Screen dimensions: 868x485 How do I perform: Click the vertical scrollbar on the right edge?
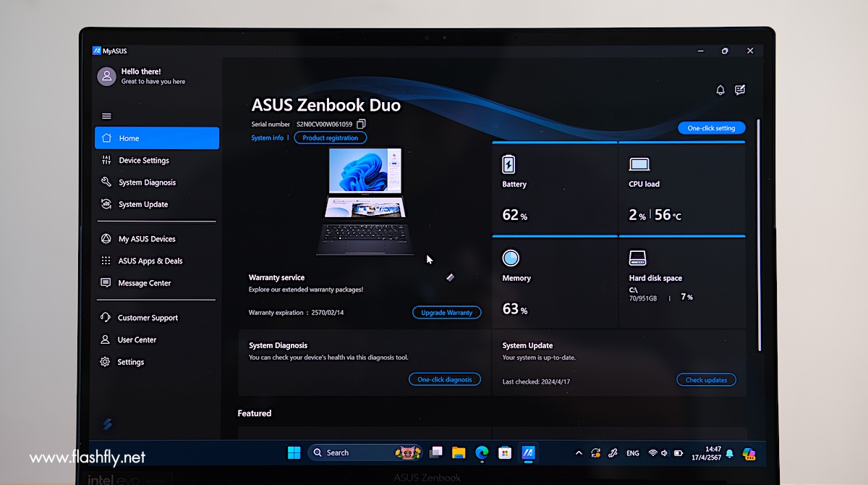pos(757,232)
